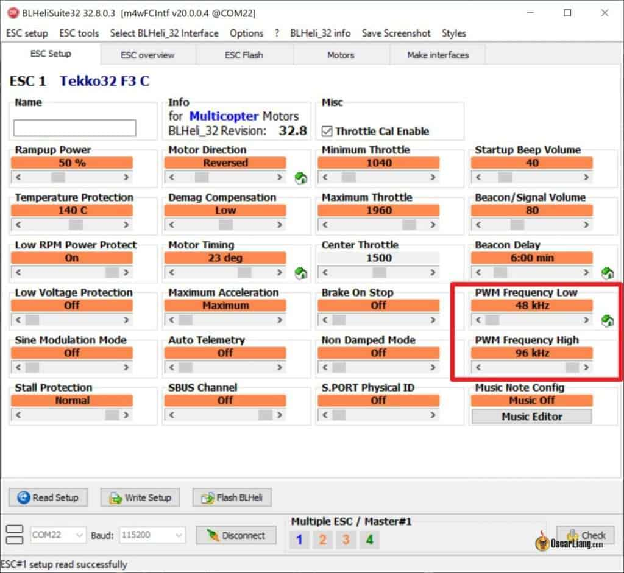The image size is (624, 573).
Task: Switch to the ESC overview tab
Action: pyautogui.click(x=148, y=55)
